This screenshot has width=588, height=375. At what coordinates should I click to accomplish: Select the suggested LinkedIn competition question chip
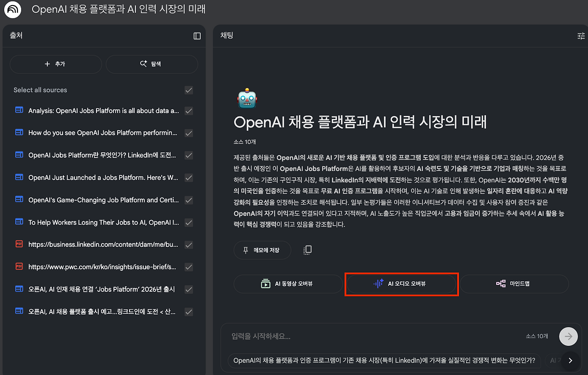coord(384,361)
